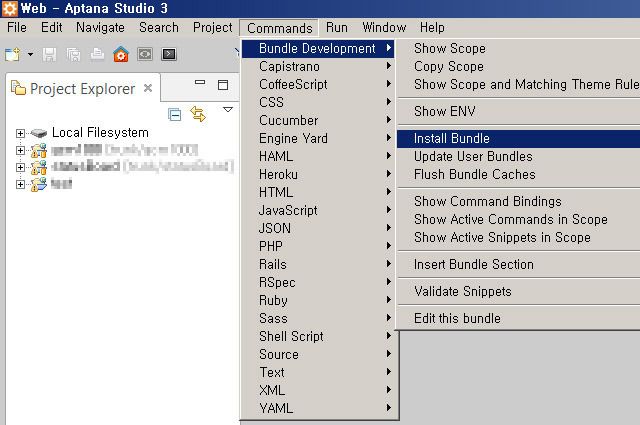Click the preview toolbar icon
This screenshot has height=425, width=640.
(x=145, y=54)
